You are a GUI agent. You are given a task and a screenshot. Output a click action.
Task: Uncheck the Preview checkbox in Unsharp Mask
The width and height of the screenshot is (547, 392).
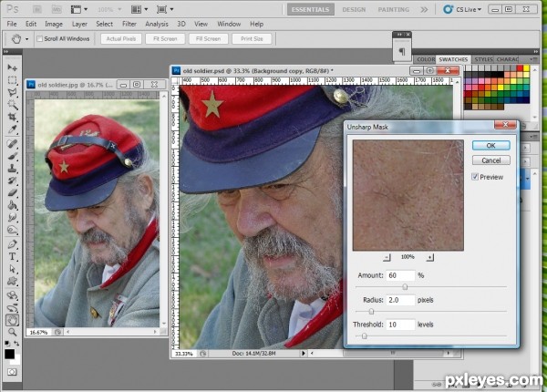coord(475,177)
